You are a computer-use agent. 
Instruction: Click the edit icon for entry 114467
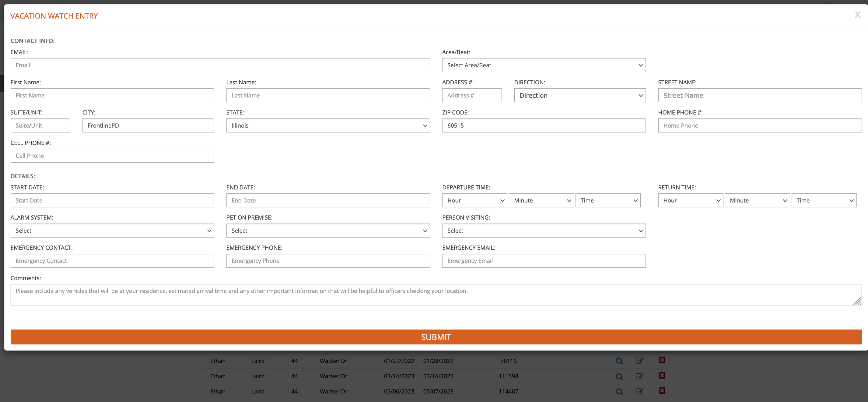639,391
